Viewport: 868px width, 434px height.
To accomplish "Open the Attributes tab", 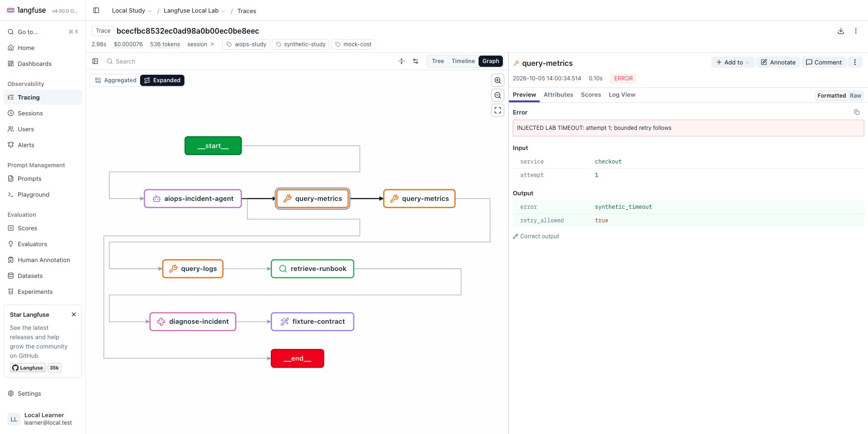I will (x=558, y=95).
